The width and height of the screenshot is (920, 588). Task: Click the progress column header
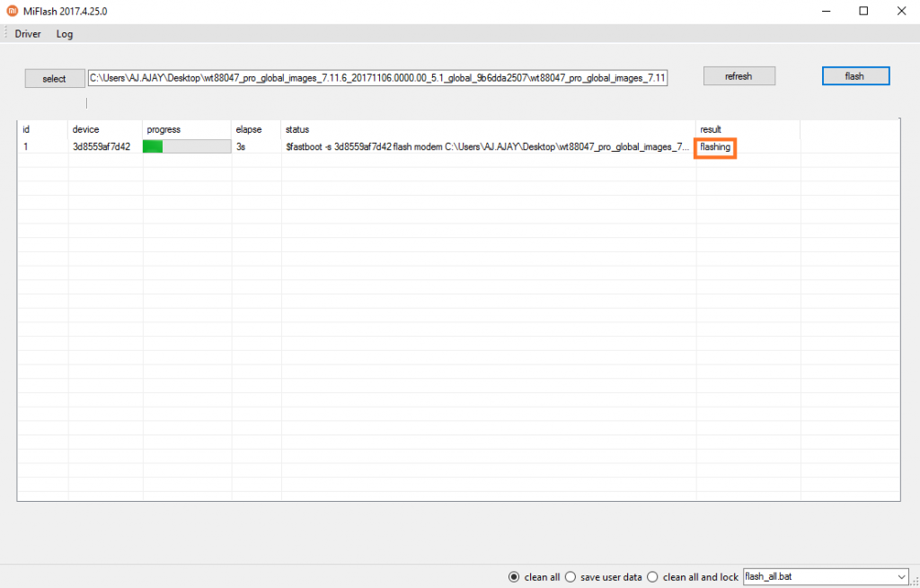(x=187, y=129)
